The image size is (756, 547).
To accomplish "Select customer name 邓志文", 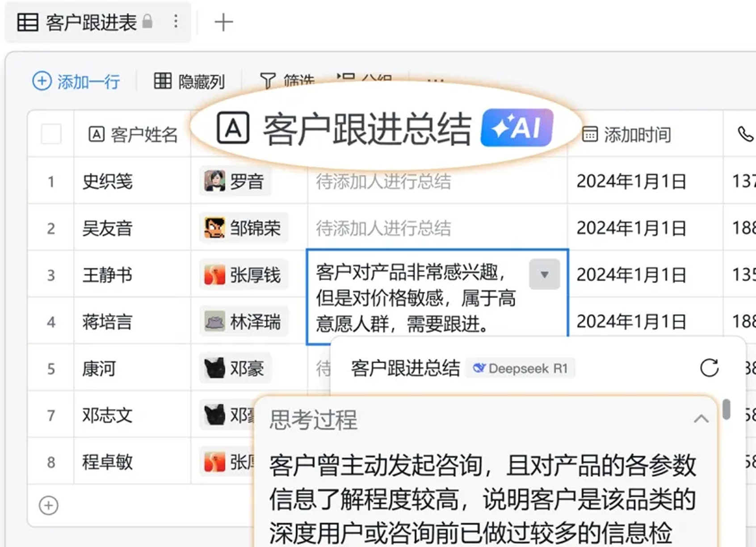I will tap(108, 416).
